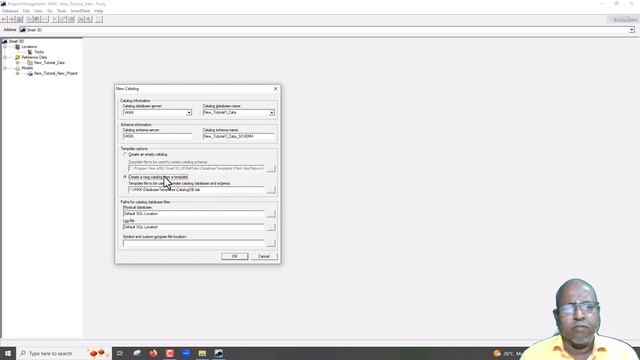Click the Reference Data folder icon
Viewport: 640px width, 360px height.
(18, 57)
